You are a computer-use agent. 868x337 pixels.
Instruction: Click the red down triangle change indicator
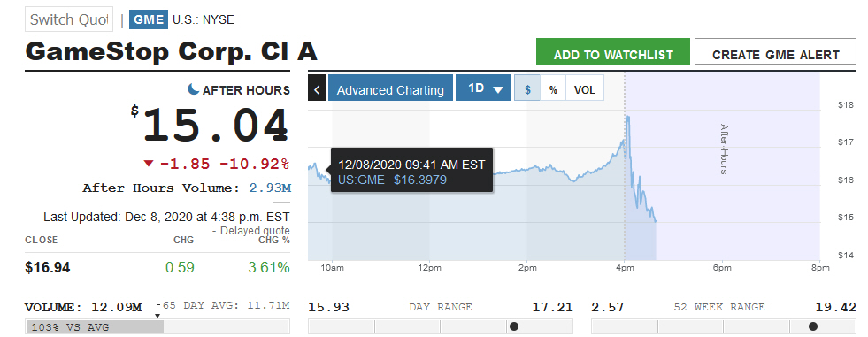point(149,164)
